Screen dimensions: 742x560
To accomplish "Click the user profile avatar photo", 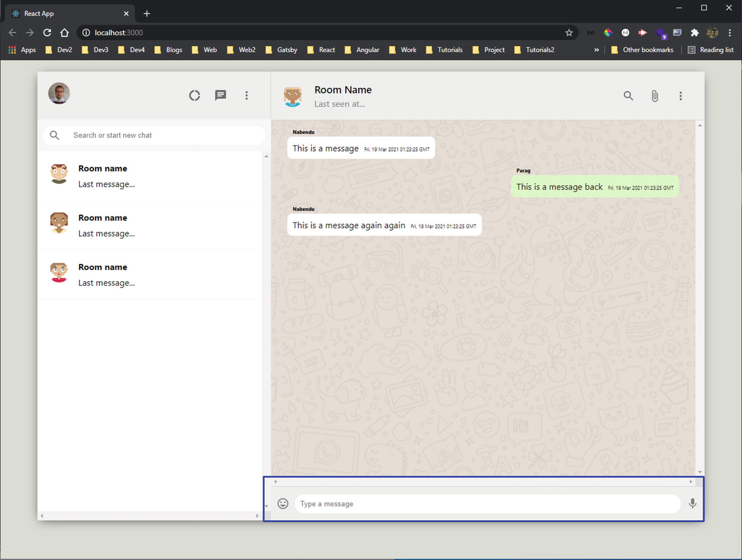I will point(59,94).
